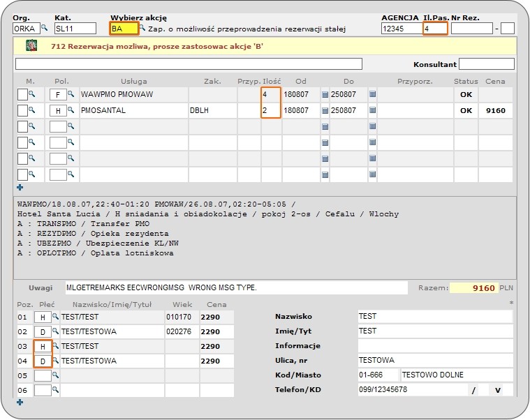Image resolution: width=530 pixels, height=420 pixels.
Task: Click phone field 099/12345678
Action: click(x=413, y=389)
